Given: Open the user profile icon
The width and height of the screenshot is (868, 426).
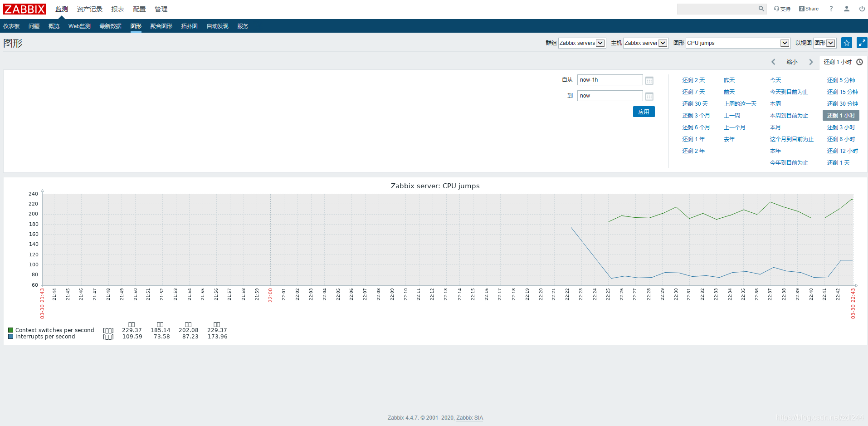Looking at the screenshot, I should 847,9.
